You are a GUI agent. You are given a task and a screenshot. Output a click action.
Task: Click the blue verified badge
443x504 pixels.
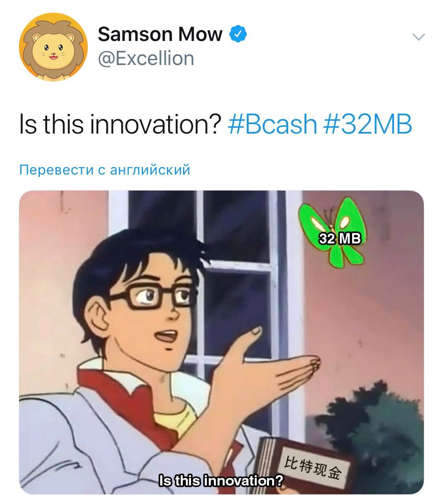click(x=238, y=34)
